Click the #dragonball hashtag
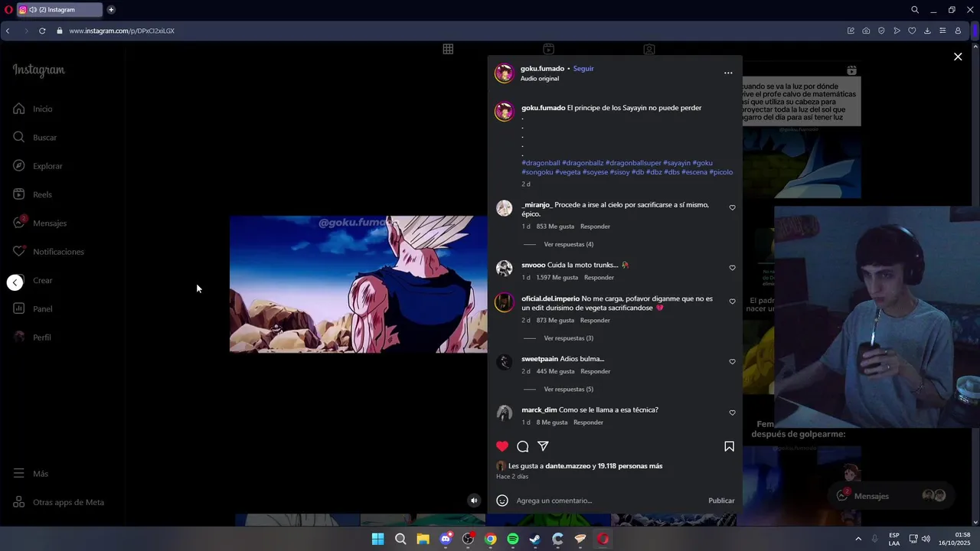The width and height of the screenshot is (980, 551). 541,163
